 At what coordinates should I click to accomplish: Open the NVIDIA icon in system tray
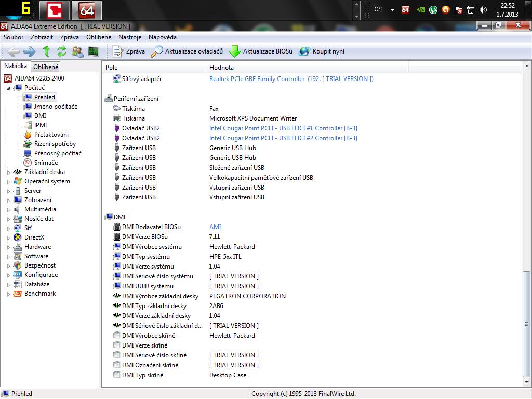pos(421,9)
